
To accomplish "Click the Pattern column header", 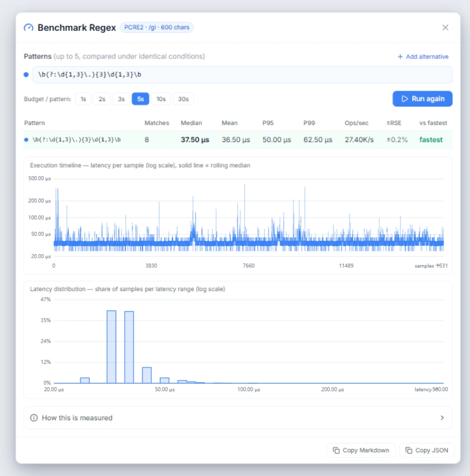I will coord(34,123).
